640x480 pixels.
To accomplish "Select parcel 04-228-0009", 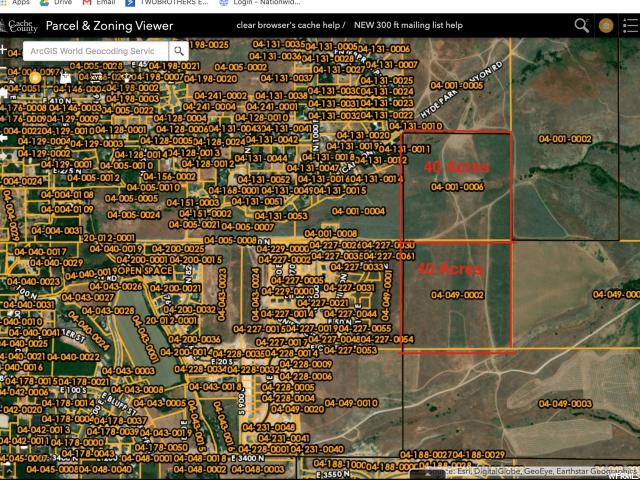I will 306,364.
